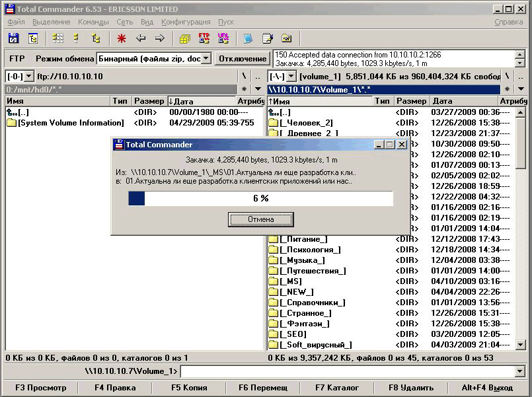The image size is (532, 397).
Task: Click the [_MS] folder icon
Action: 274,281
